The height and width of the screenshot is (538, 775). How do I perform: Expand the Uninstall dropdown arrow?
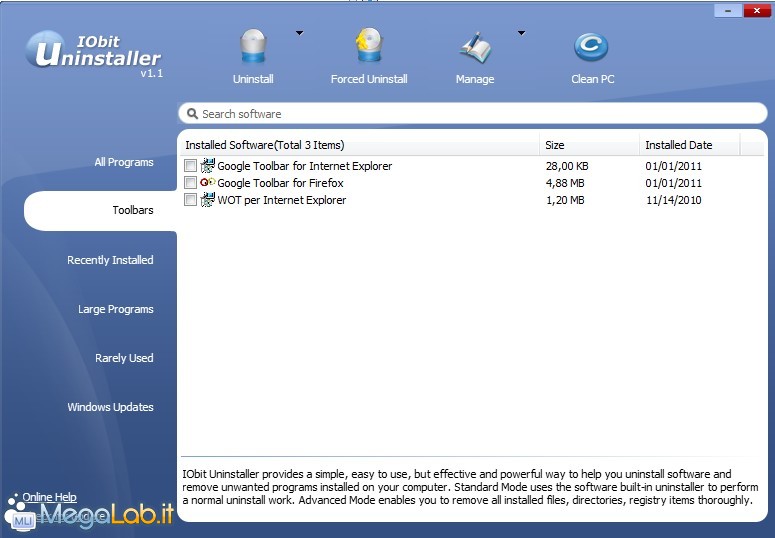(x=299, y=33)
